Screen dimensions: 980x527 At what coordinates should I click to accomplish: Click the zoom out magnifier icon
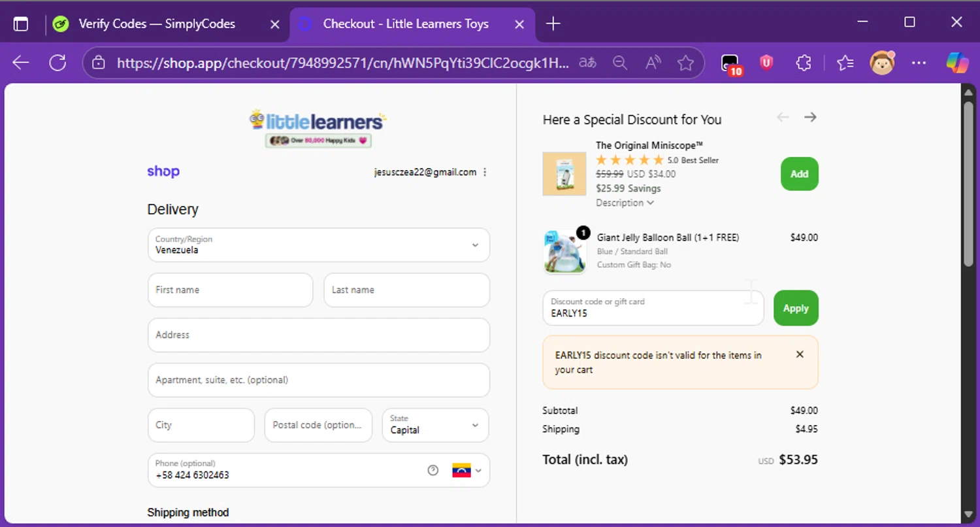620,63
